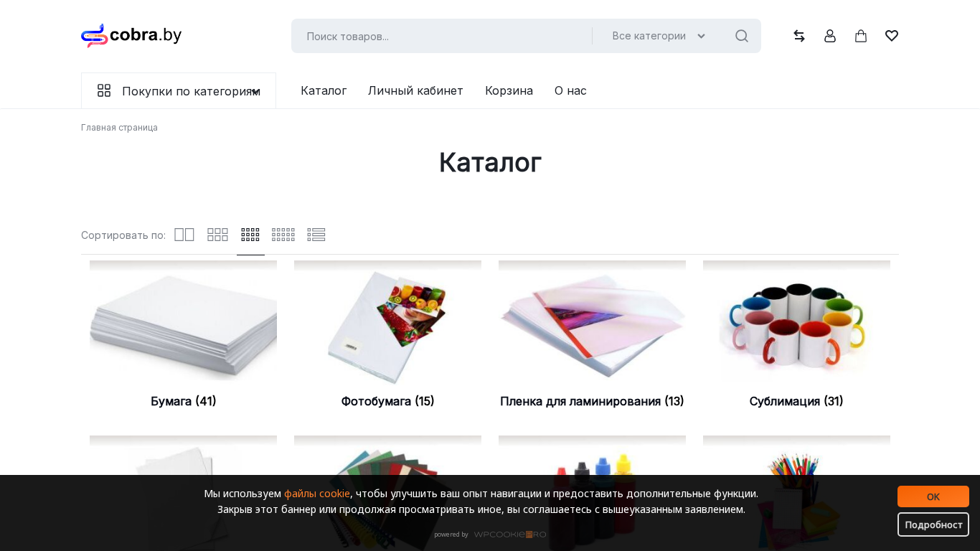Click the cobra.by logo
The image size is (980, 551).
click(131, 35)
